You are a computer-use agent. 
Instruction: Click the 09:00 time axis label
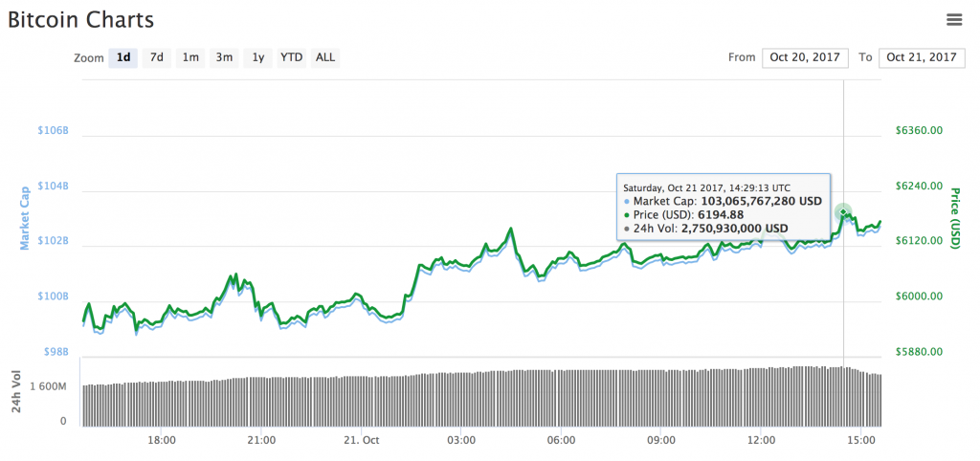(661, 440)
